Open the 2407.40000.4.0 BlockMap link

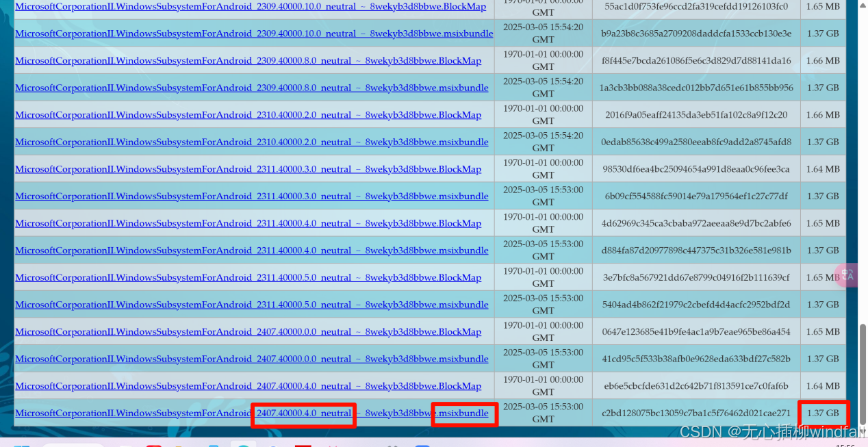pyautogui.click(x=248, y=386)
